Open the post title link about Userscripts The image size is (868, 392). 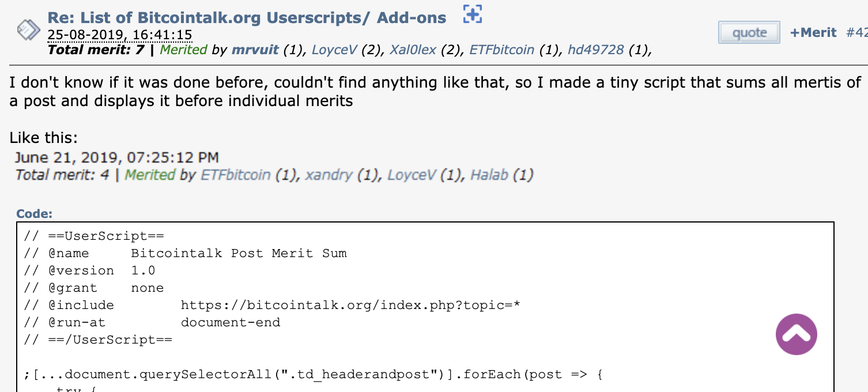point(247,18)
